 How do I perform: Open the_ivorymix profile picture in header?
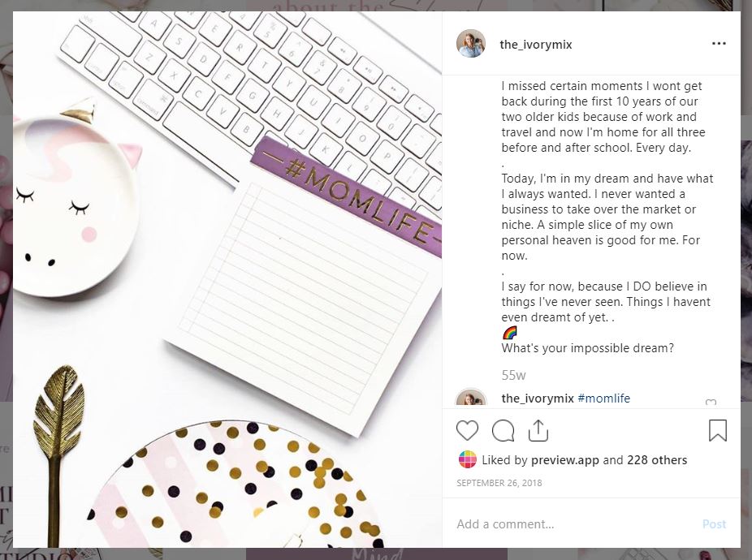click(471, 44)
